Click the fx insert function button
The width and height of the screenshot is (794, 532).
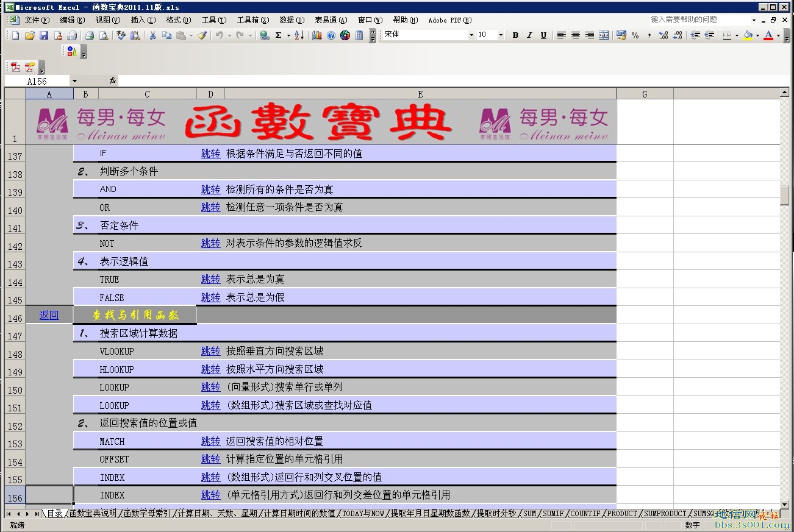113,81
